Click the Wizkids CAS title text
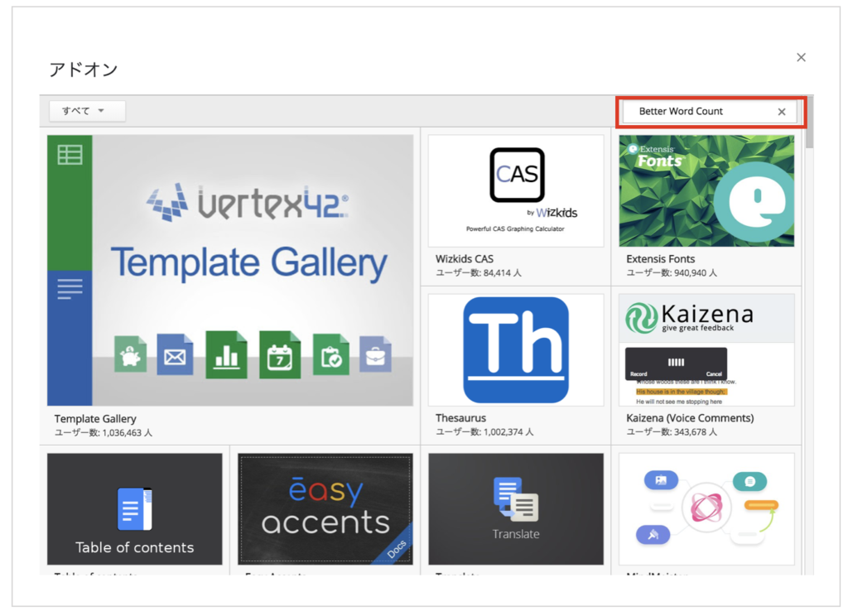This screenshot has width=848, height=616. [x=465, y=259]
